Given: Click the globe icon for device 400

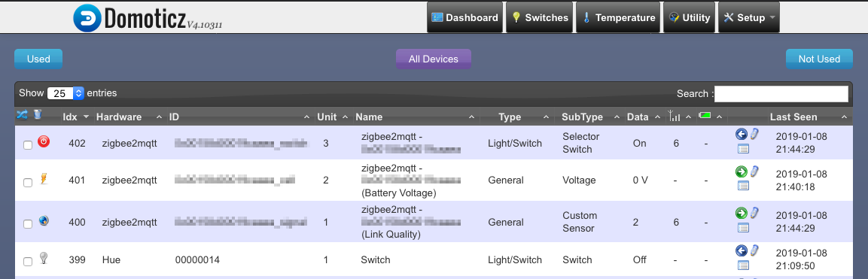Looking at the screenshot, I should [x=44, y=220].
